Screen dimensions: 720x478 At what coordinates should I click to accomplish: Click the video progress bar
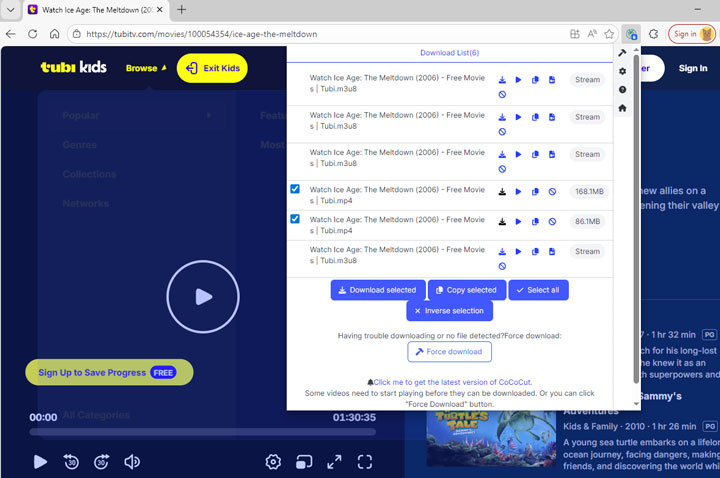point(202,432)
